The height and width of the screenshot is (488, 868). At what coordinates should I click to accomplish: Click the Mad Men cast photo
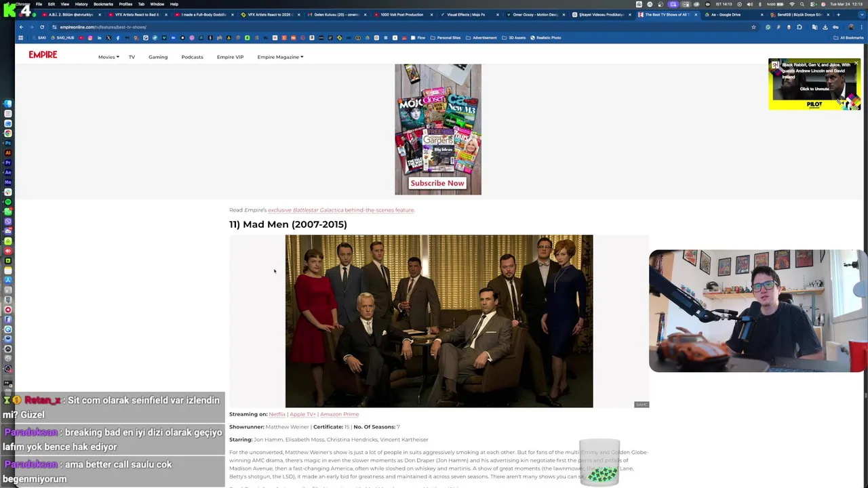pyautogui.click(x=439, y=321)
